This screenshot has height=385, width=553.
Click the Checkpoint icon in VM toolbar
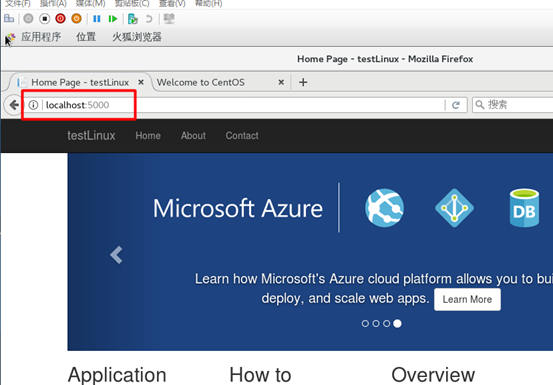(133, 18)
